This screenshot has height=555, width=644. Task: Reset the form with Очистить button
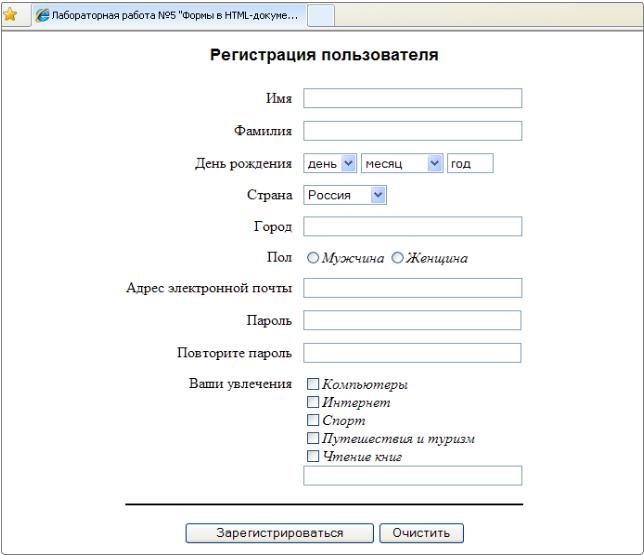tap(421, 533)
